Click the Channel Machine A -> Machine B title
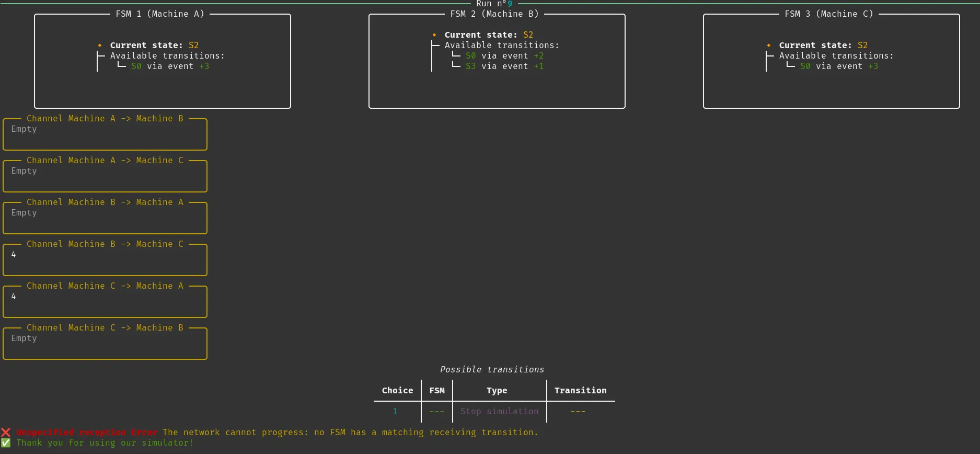Image resolution: width=980 pixels, height=454 pixels. tap(105, 119)
